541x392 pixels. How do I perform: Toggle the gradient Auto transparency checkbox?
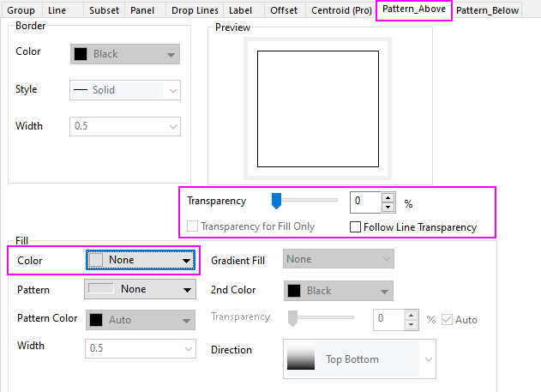point(447,320)
